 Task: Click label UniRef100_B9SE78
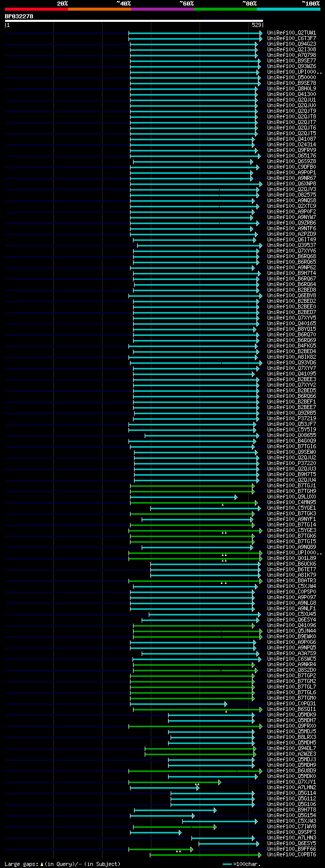[x=291, y=83]
